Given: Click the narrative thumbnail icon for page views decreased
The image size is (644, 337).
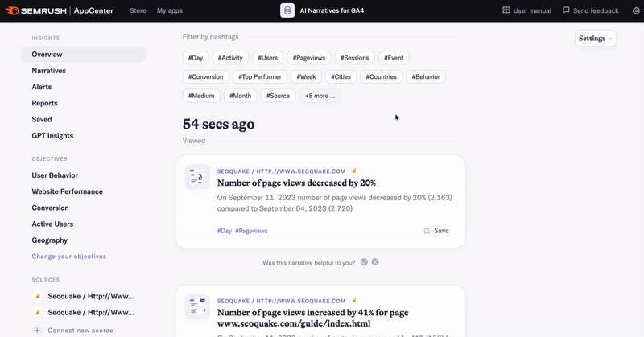Looking at the screenshot, I should 197,177.
